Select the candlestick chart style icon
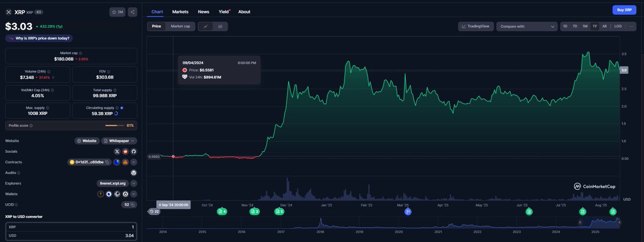The width and height of the screenshot is (644, 242). pyautogui.click(x=221, y=26)
